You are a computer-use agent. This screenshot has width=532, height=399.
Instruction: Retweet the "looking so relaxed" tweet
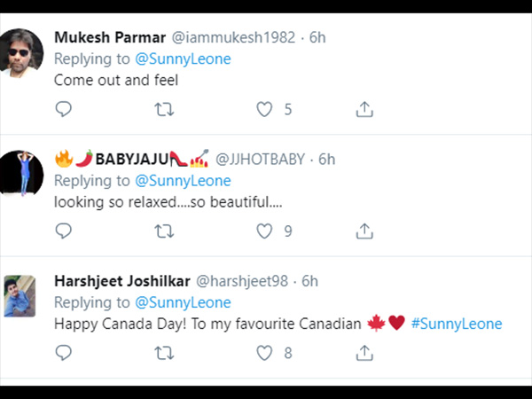pos(164,231)
